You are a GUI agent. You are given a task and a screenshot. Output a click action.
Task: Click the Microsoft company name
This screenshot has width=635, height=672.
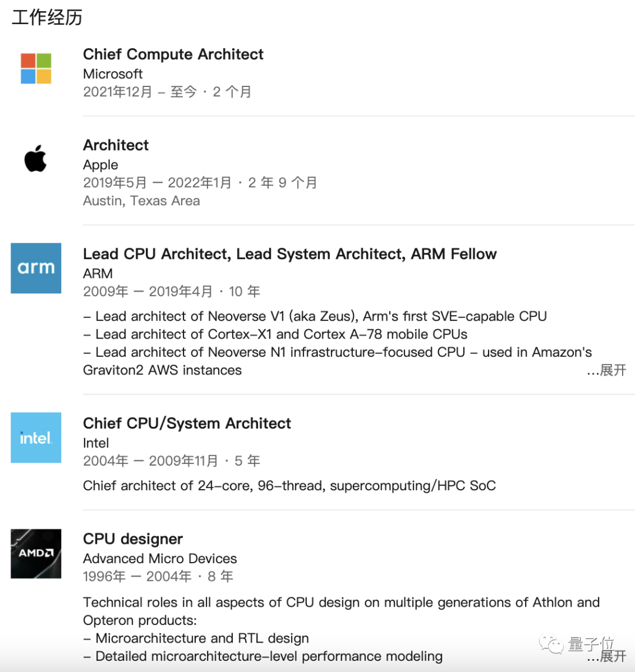coord(113,74)
